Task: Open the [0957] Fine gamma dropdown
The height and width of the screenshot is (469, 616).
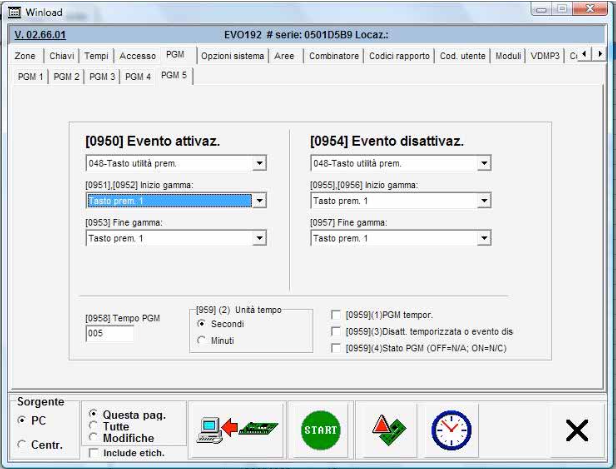Action: (x=484, y=238)
